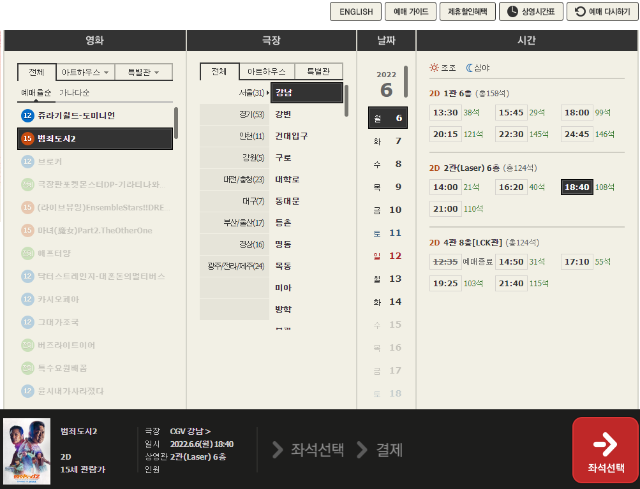Select the 건대입구 theater

coord(307,136)
